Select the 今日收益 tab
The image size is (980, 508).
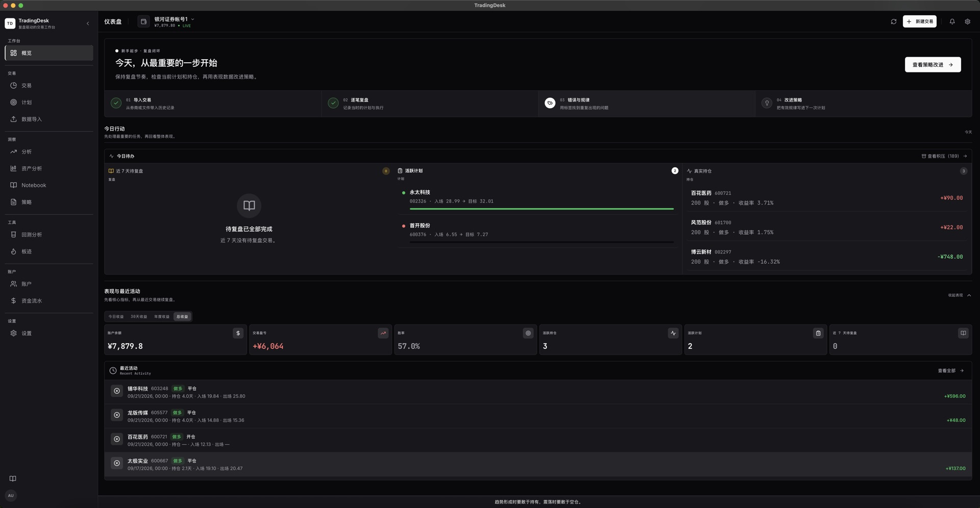116,317
